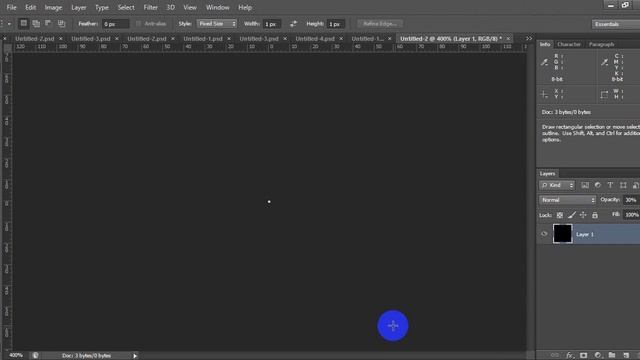Open the Image menu
This screenshot has width=640, height=360.
pyautogui.click(x=53, y=7)
